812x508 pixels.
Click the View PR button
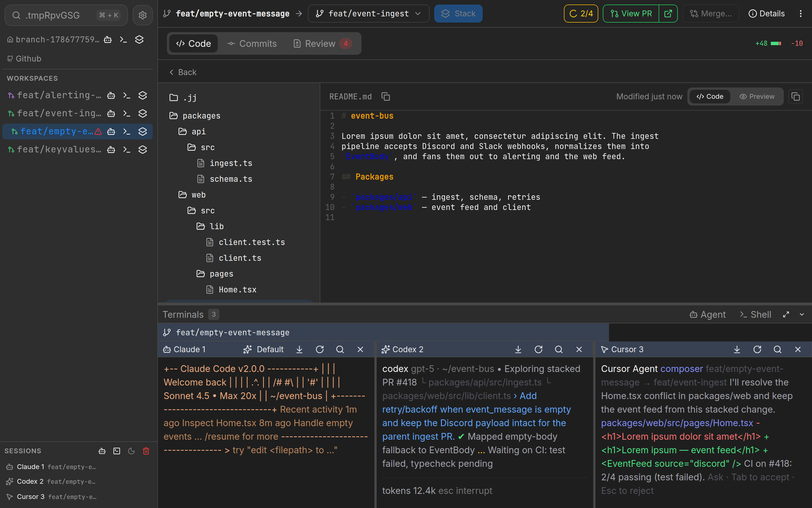tap(631, 14)
